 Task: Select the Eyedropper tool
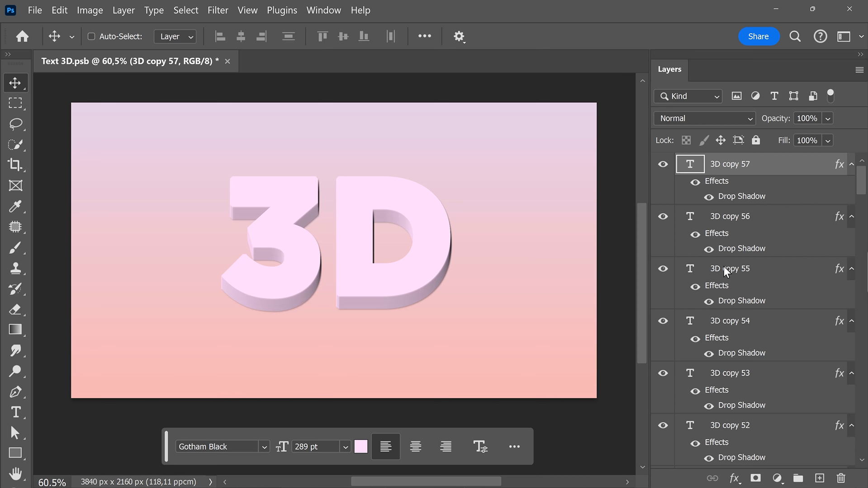click(x=15, y=206)
